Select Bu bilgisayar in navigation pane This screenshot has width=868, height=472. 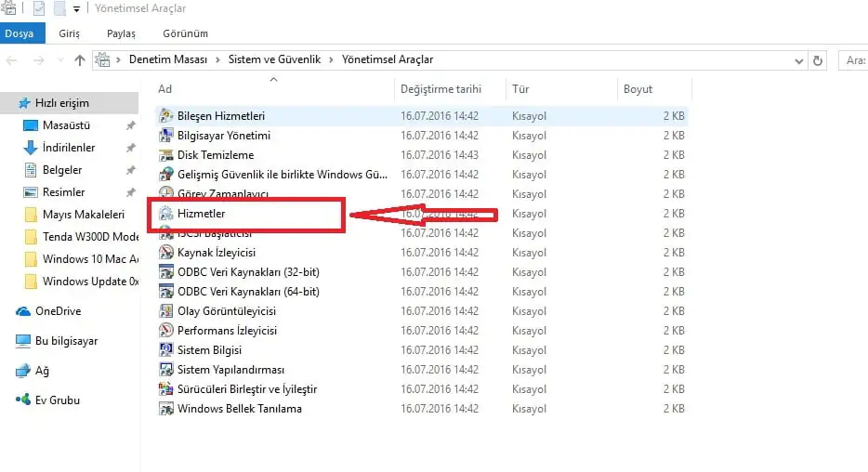click(x=65, y=341)
